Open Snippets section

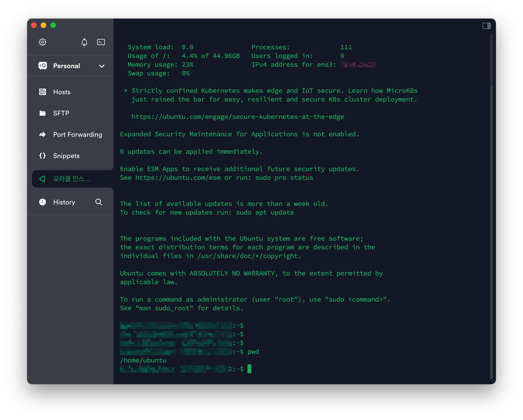tap(66, 156)
